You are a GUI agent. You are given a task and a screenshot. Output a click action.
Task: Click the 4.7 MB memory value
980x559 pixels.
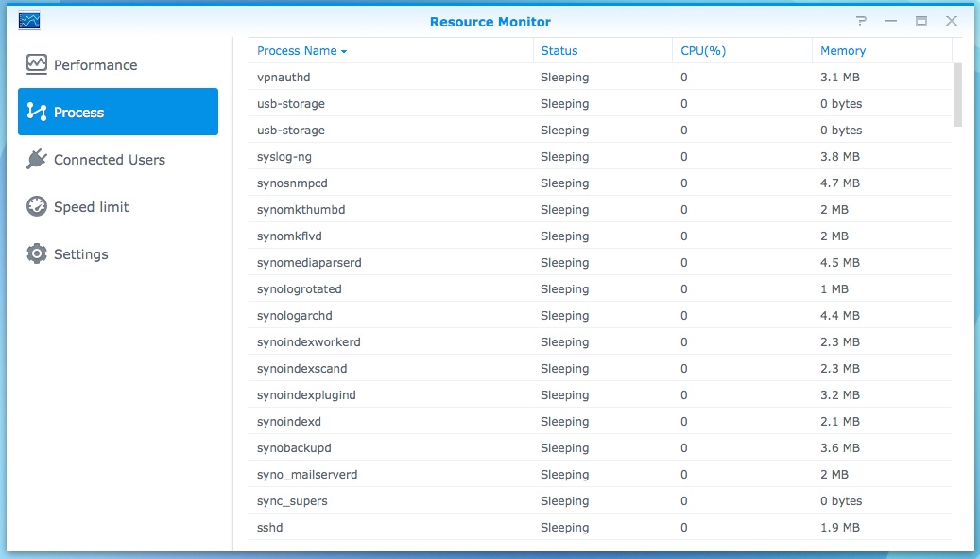(x=839, y=183)
